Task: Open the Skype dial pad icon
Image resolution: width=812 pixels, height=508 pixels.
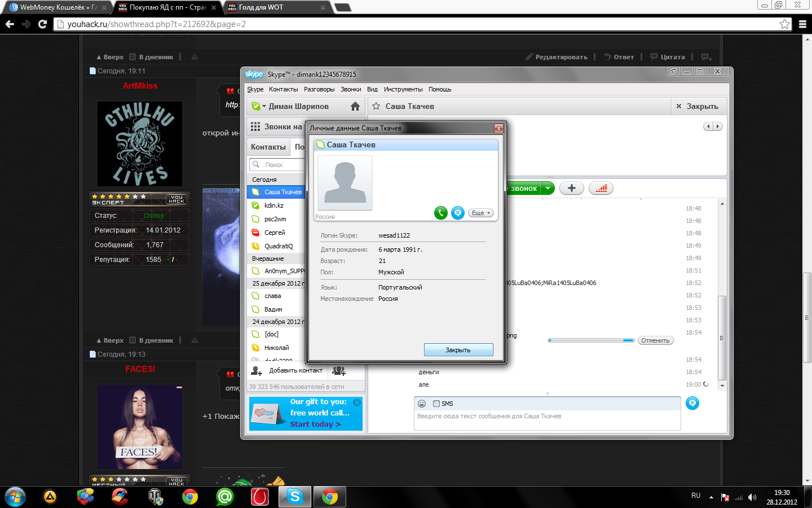Action: click(255, 126)
